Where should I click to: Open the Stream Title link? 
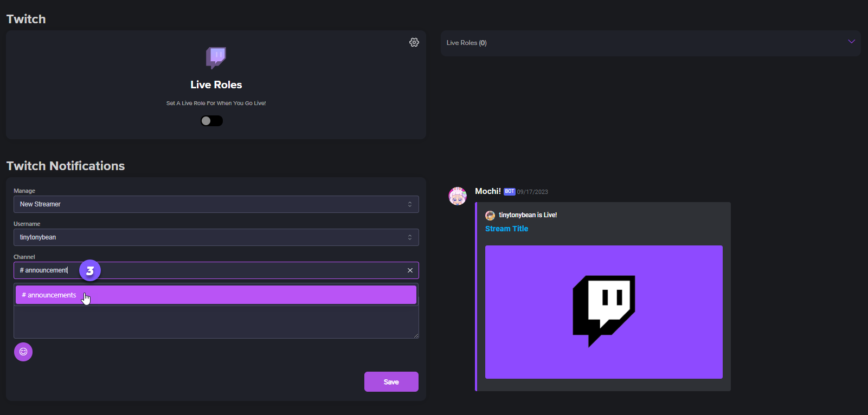(x=506, y=229)
